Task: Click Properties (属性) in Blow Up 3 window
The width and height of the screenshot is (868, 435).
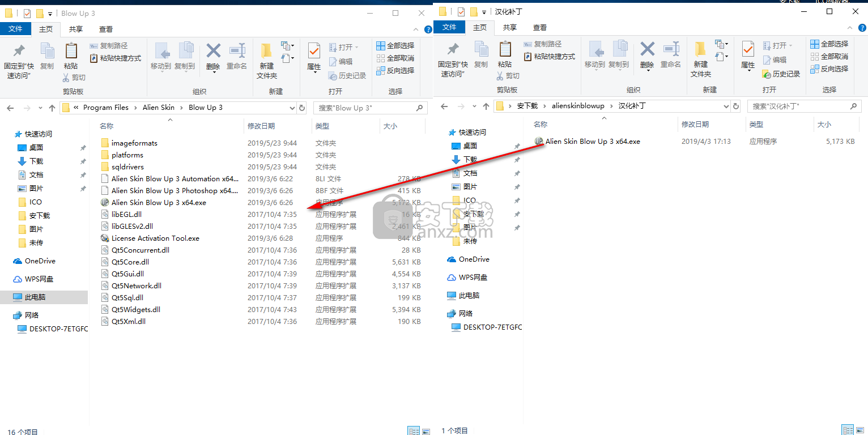Action: 314,57
